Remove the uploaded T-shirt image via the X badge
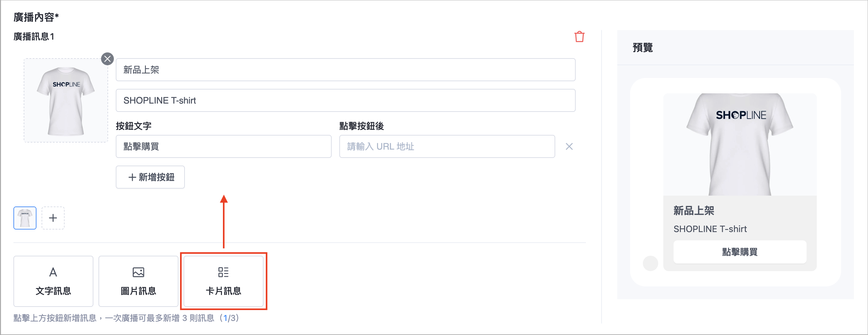Viewport: 868px width, 335px height. [x=107, y=59]
